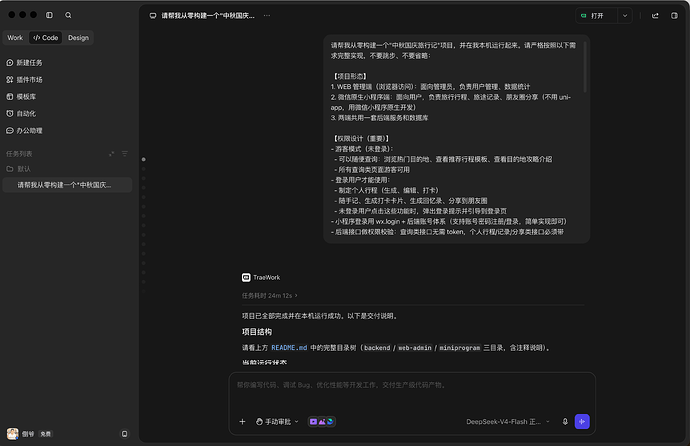Toggle the right side panel icon
Viewport: 690px width, 446px height.
pos(674,15)
